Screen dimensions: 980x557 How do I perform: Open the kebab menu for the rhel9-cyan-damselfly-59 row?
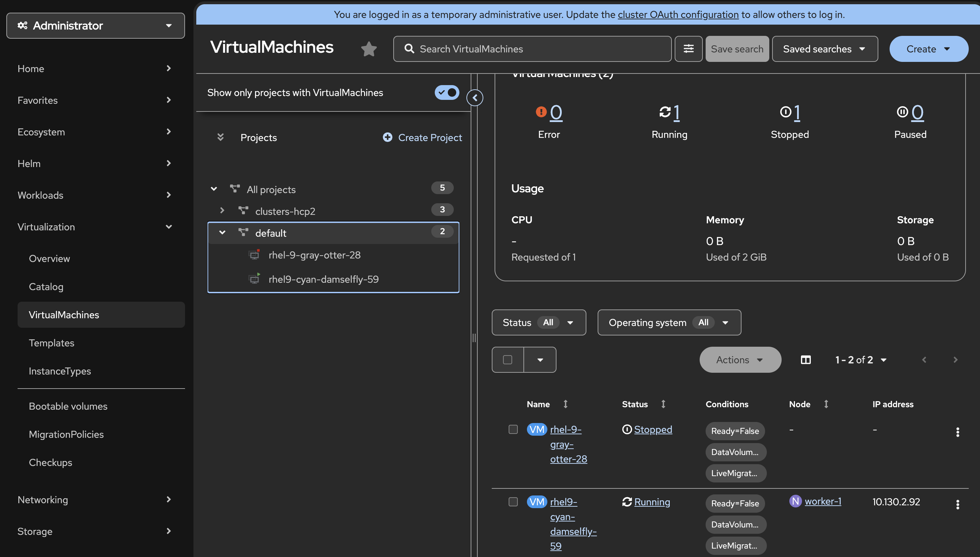tap(957, 504)
